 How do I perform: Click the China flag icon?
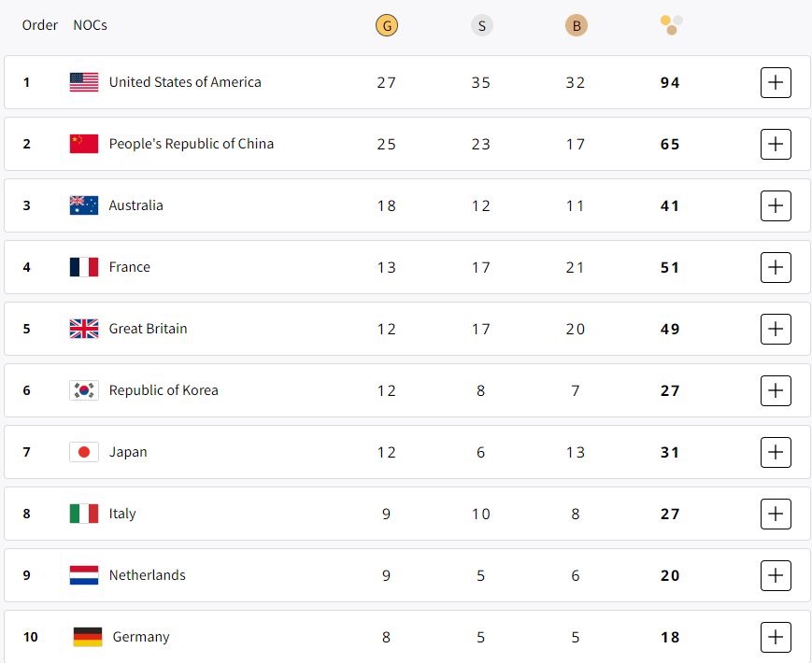(84, 144)
